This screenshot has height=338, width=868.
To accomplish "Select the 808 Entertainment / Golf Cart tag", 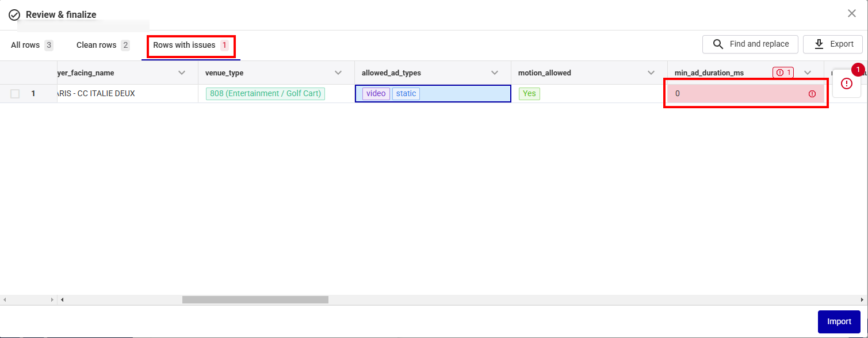I will click(x=265, y=94).
